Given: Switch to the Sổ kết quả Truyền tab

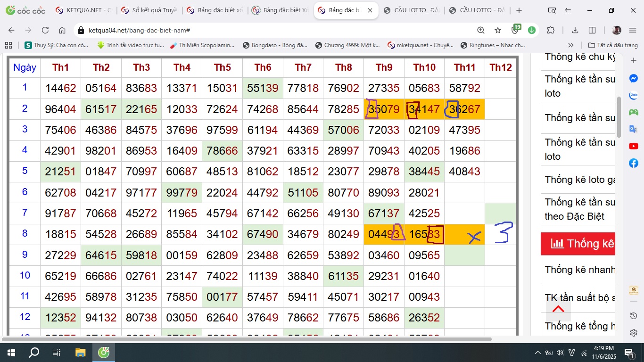Looking at the screenshot, I should [149, 10].
